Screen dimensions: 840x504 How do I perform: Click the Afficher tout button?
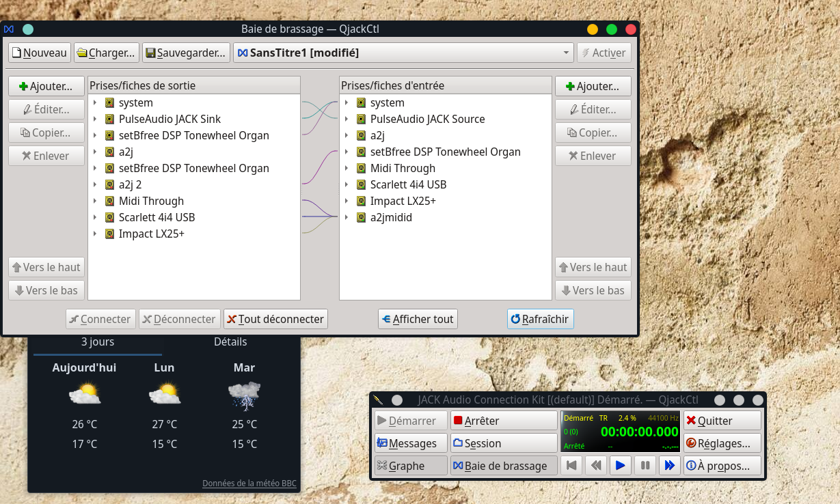tap(418, 319)
